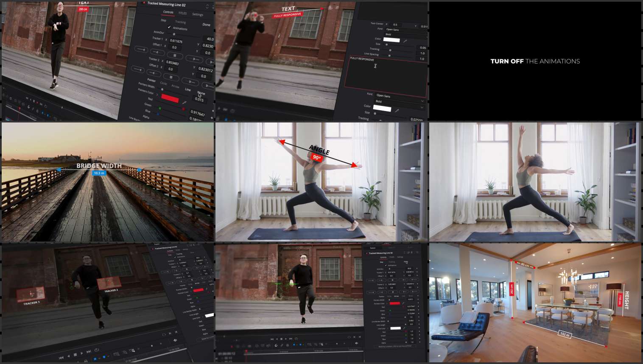The width and height of the screenshot is (643, 364).
Task: Toggle the loop button in bottom-middle frame transport
Action: pos(296,339)
